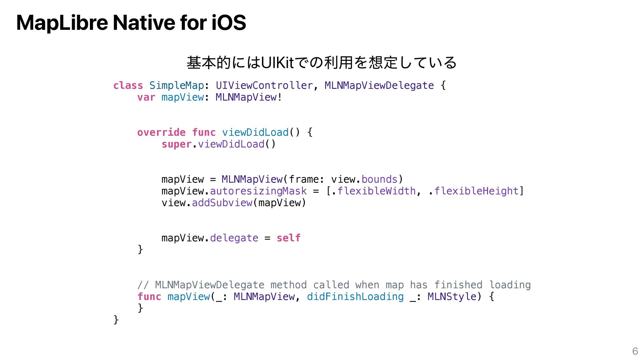Click the .flexibleWidth option

376,191
